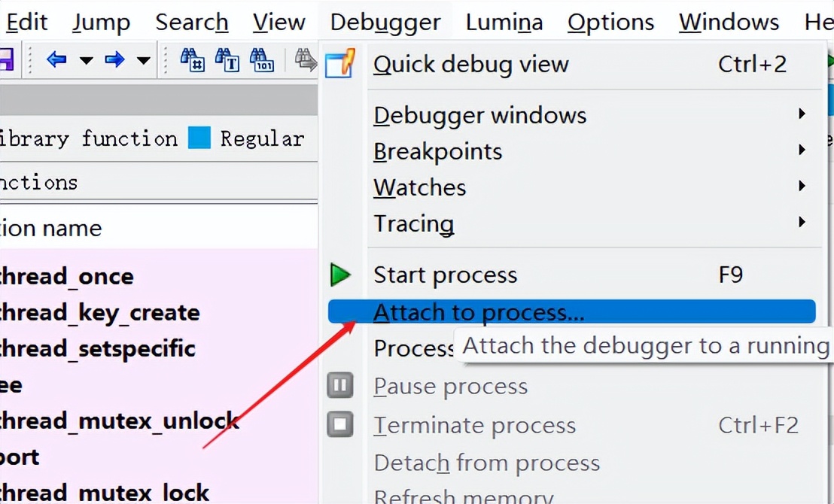Click the save icon in the toolbar
The height and width of the screenshot is (504, 834).
pyautogui.click(x=6, y=59)
